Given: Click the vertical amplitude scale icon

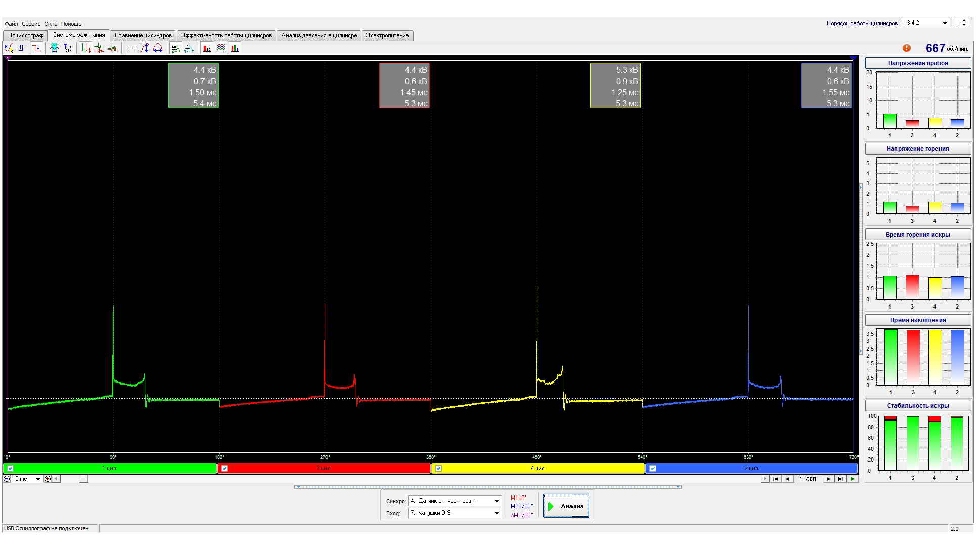Looking at the screenshot, I should [144, 48].
